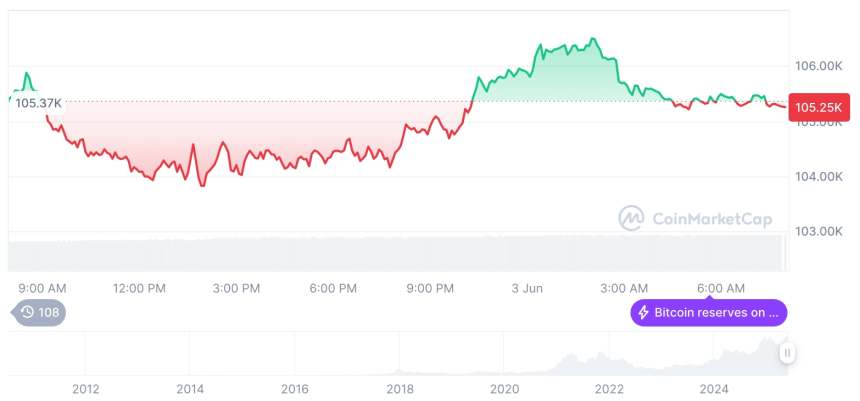The width and height of the screenshot is (860, 401).
Task: Click the history clock icon beside 108
Action: [x=27, y=312]
